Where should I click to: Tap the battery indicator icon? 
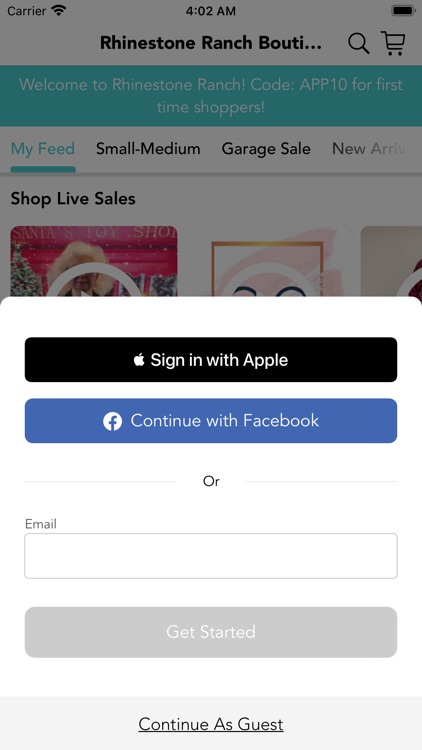pyautogui.click(x=403, y=11)
